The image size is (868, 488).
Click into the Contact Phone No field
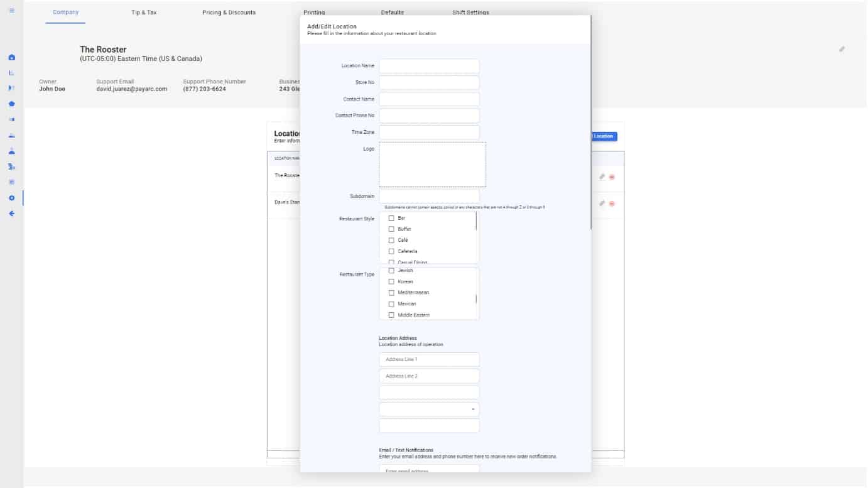coord(429,116)
